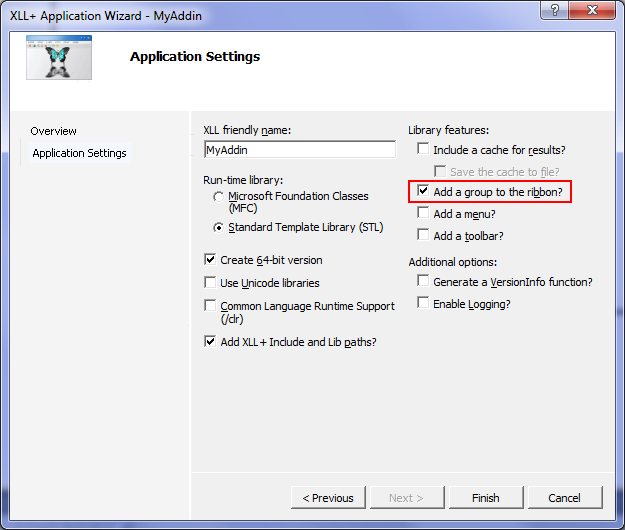Select Standard Template Library (STL) radio

pos(218,228)
